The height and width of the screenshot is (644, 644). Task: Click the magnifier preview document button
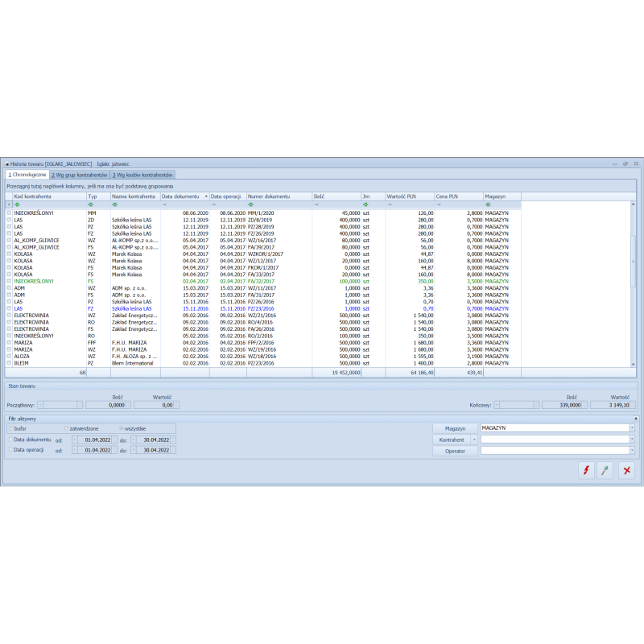point(605,471)
